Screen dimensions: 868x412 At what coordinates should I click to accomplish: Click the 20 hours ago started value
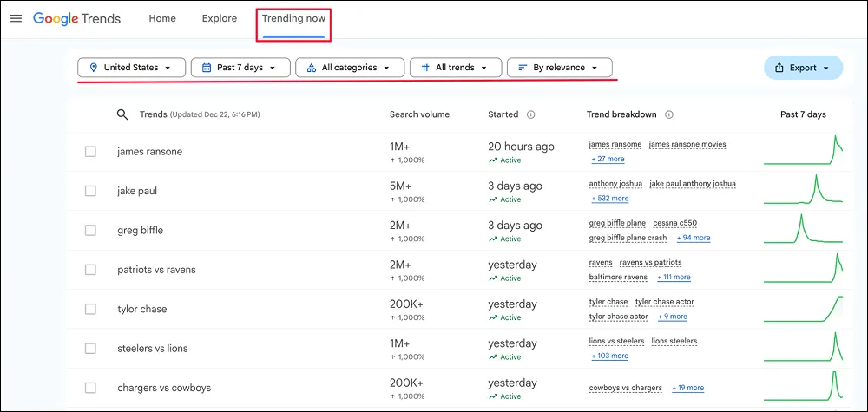click(521, 147)
